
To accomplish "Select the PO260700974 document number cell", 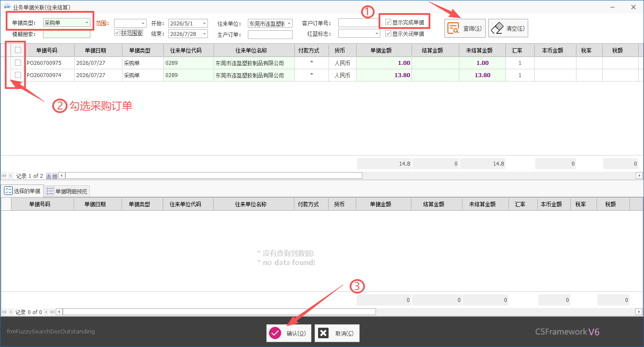I will point(50,75).
